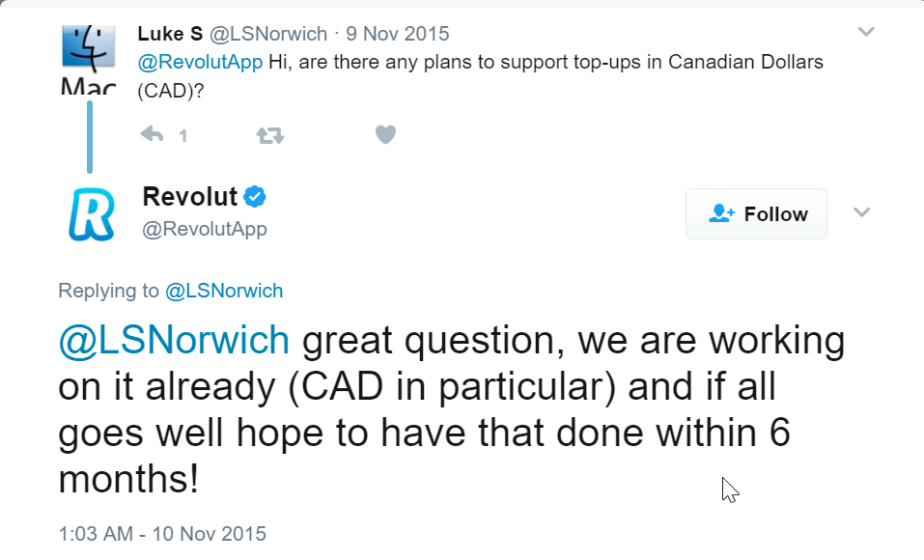Click the blue verified badge next to Revolut

tap(255, 197)
